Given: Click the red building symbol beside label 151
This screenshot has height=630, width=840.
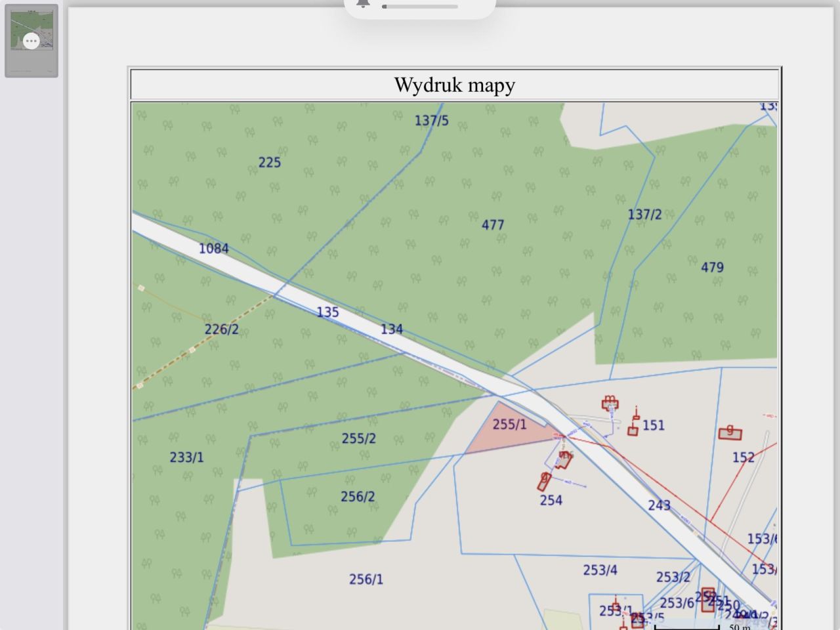Looking at the screenshot, I should pyautogui.click(x=632, y=430).
